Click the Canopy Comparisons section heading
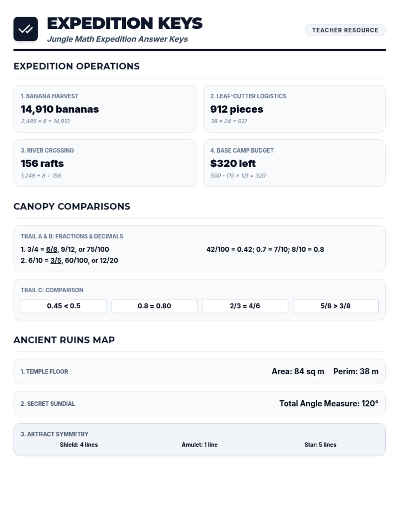 (x=72, y=206)
